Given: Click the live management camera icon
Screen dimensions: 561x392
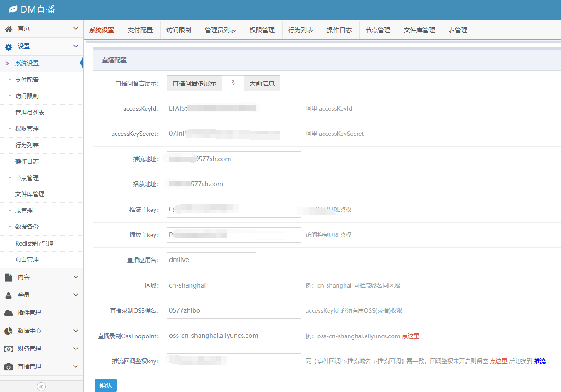Looking at the screenshot, I should (x=9, y=367).
